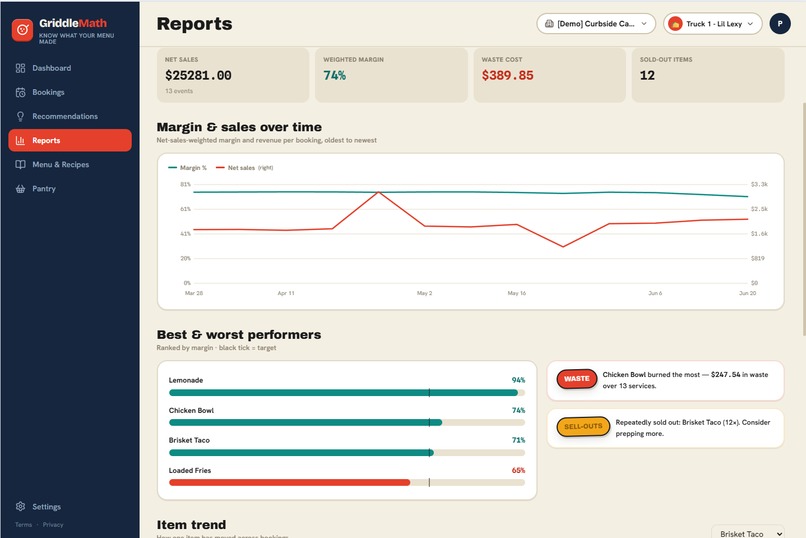This screenshot has height=538, width=806.
Task: Expand the [Demo] Curbside organization dropdown
Action: click(596, 24)
